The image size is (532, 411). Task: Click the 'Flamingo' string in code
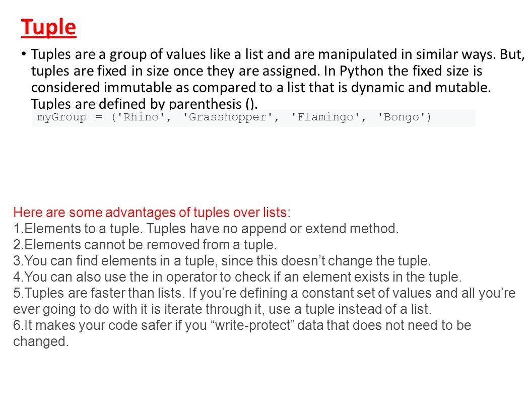tap(325, 117)
